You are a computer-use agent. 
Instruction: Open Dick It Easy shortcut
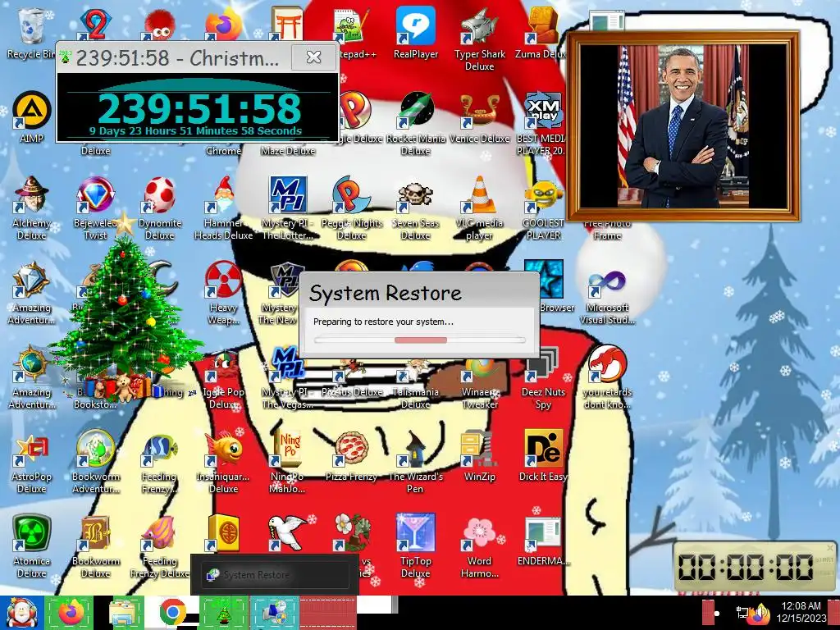pyautogui.click(x=543, y=456)
